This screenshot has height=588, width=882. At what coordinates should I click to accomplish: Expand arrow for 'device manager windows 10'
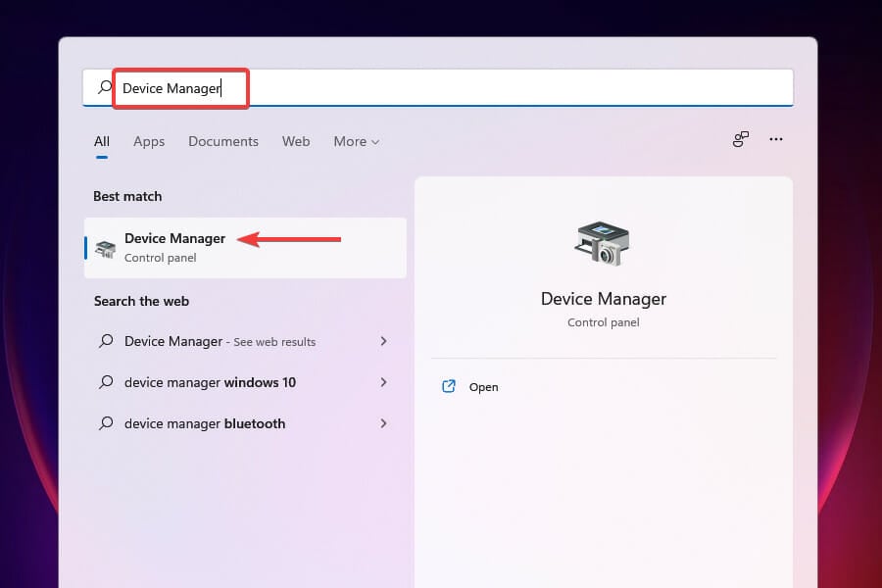(x=383, y=382)
